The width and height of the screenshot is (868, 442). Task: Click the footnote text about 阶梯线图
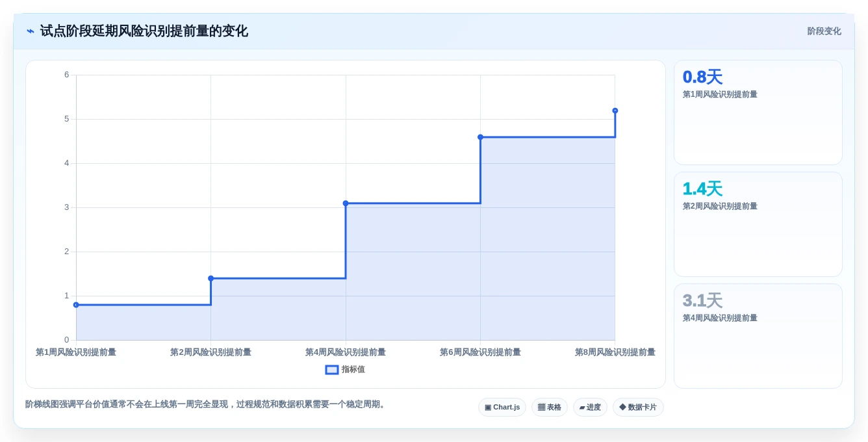207,404
